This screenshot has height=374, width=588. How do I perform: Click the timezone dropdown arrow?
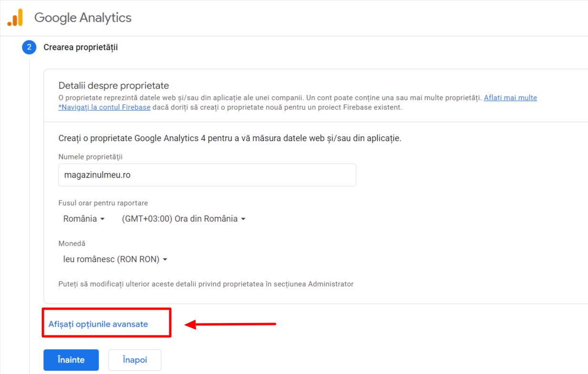pos(243,219)
